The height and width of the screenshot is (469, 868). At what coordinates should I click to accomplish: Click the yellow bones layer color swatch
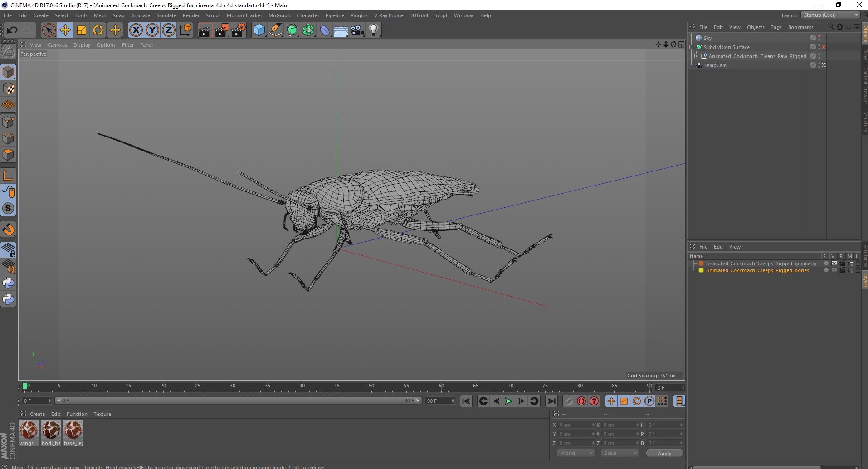(x=701, y=270)
